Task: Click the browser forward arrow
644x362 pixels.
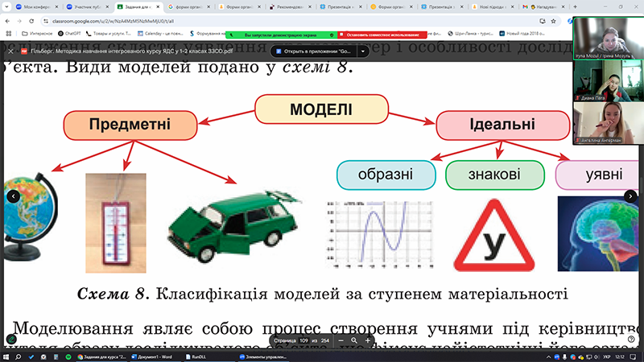Action: [19, 21]
